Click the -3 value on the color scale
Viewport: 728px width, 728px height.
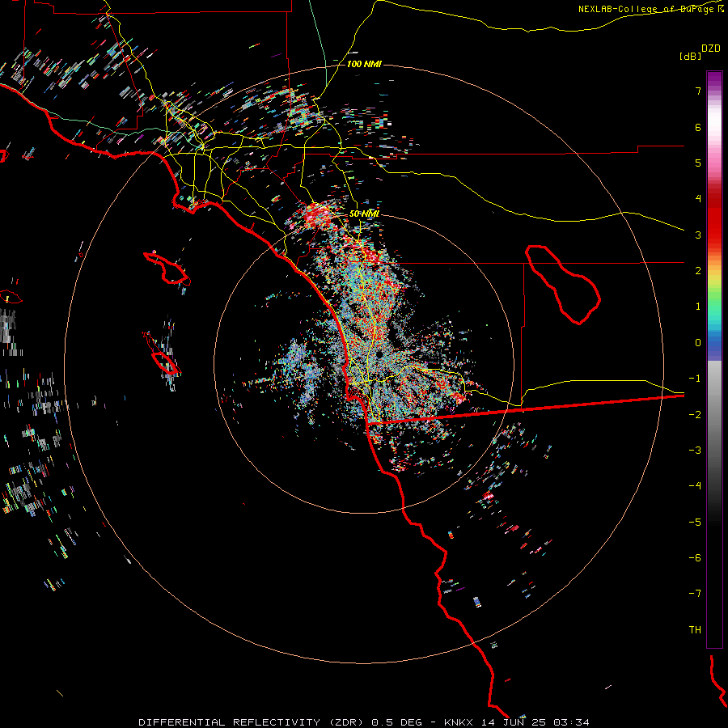(x=695, y=451)
